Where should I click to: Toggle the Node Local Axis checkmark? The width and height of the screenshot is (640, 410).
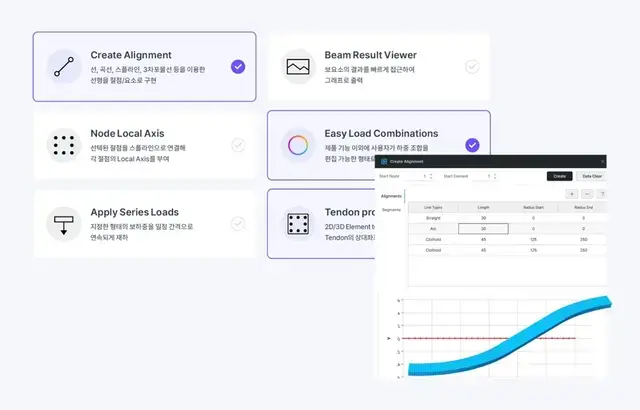coord(238,145)
